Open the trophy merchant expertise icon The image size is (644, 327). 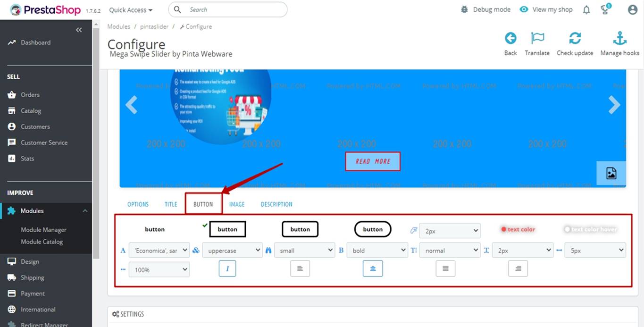605,9
